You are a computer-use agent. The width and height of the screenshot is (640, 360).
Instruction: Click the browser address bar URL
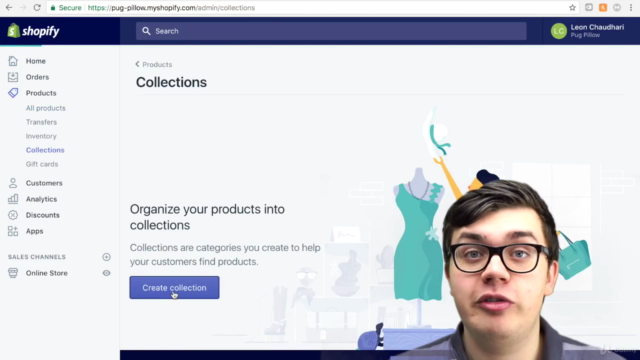click(171, 8)
